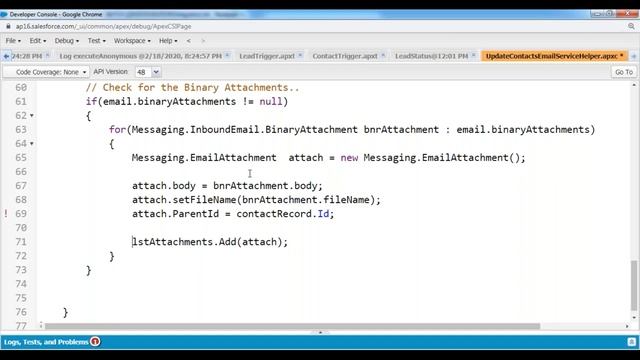
Task: Click the error marker on line 69
Action: (x=6, y=213)
